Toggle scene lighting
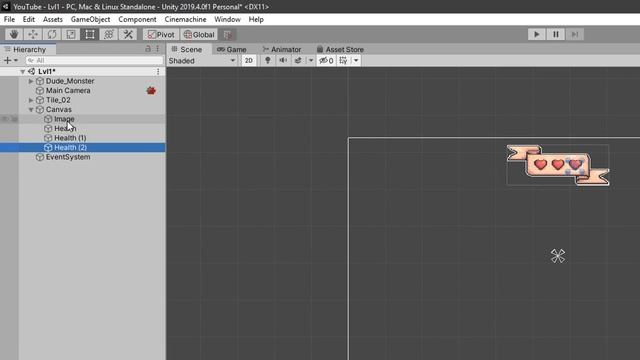 click(268, 60)
